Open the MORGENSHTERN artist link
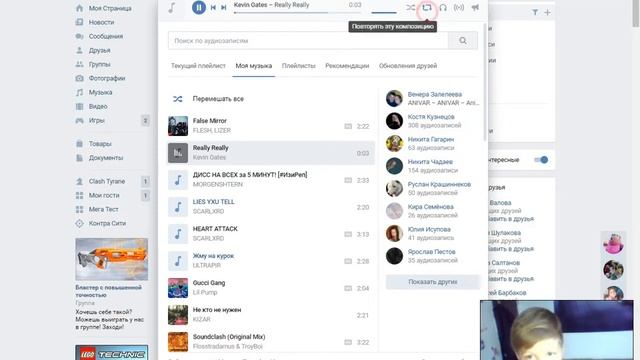 pos(218,184)
